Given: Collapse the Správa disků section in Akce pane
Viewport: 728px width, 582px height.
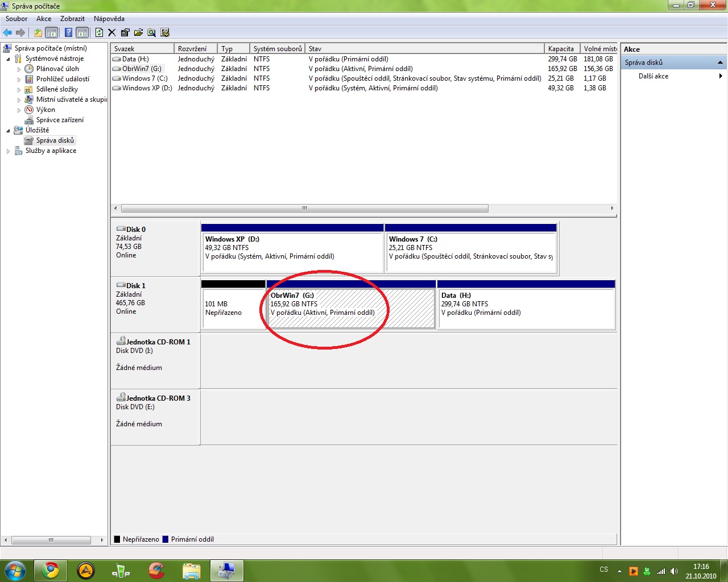Looking at the screenshot, I should point(720,63).
